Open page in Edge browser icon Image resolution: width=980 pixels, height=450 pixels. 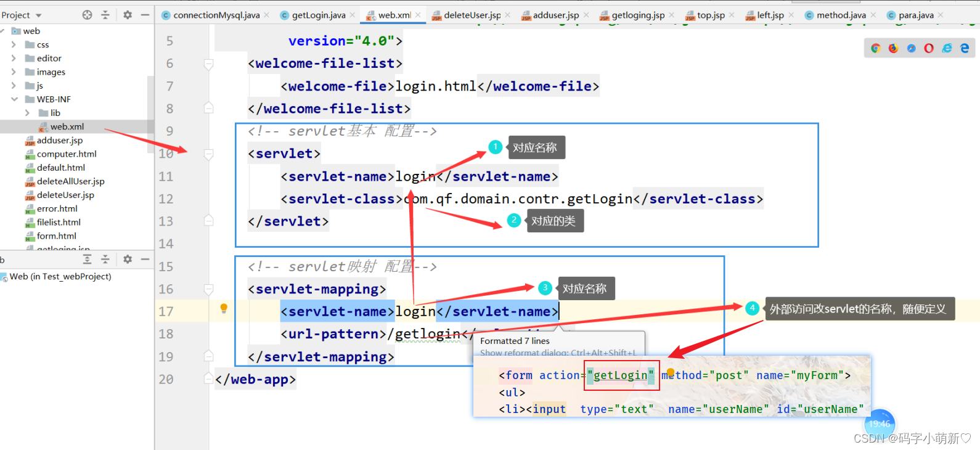pyautogui.click(x=965, y=48)
